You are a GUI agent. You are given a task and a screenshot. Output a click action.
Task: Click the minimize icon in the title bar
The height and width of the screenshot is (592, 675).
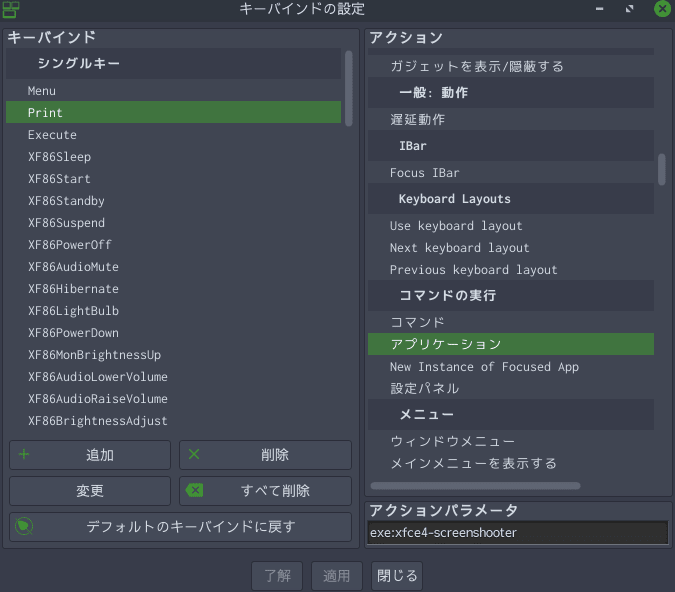tap(599, 9)
